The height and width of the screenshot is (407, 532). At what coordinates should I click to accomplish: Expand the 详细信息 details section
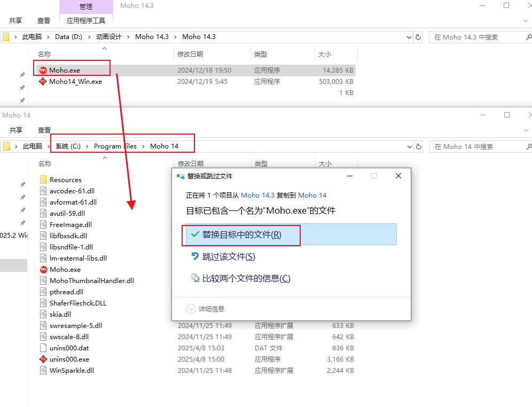click(191, 309)
